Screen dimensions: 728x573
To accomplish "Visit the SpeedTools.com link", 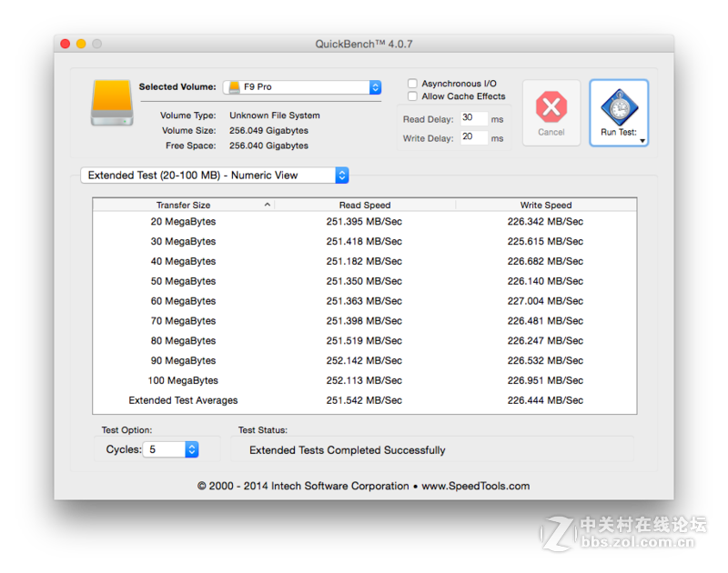I will (477, 486).
